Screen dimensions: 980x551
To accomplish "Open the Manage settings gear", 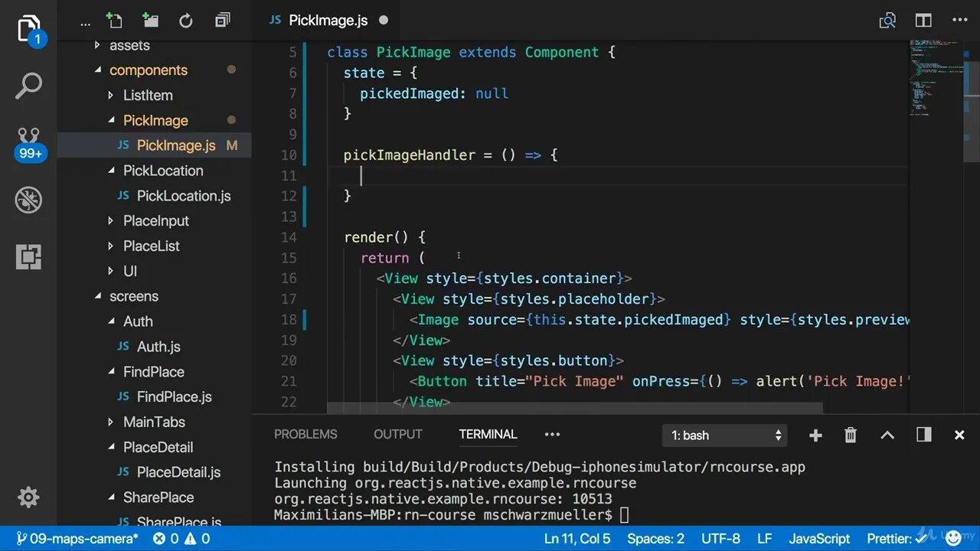I will [28, 497].
